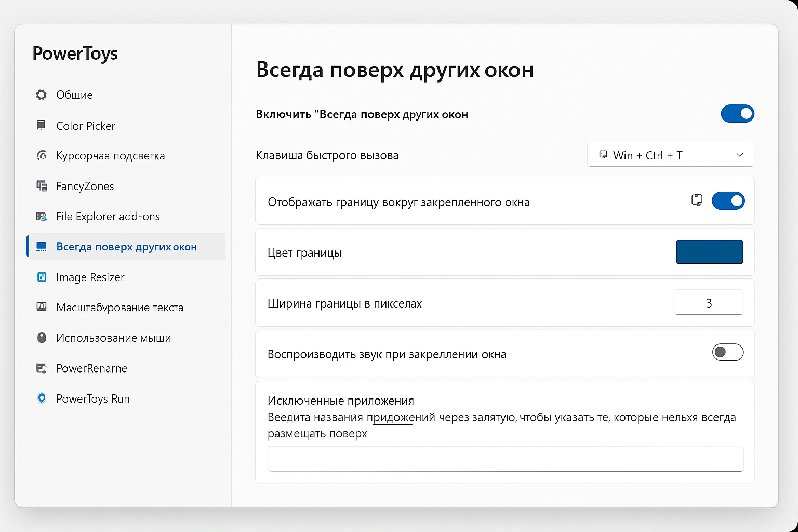
Task: Open the PowerRename settings page
Action: click(x=91, y=368)
